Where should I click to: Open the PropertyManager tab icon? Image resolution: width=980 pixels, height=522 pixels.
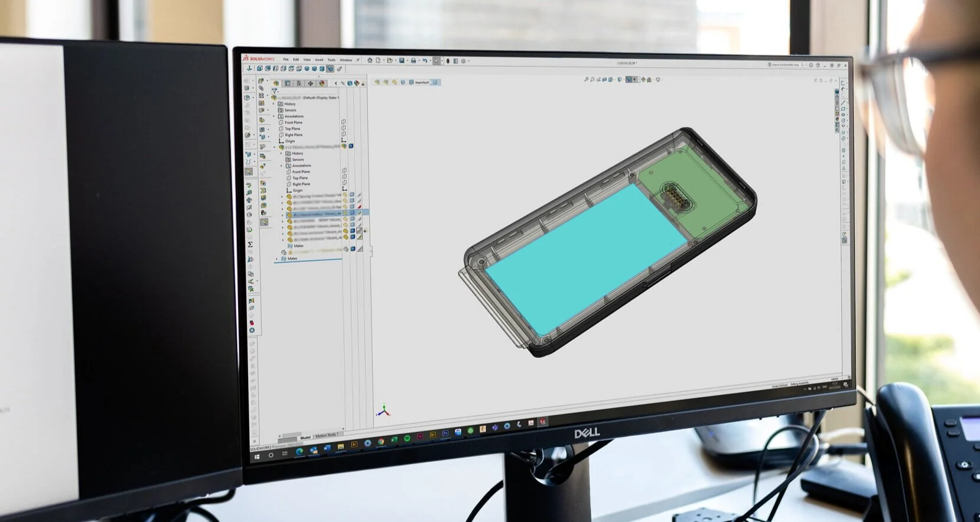[288, 83]
